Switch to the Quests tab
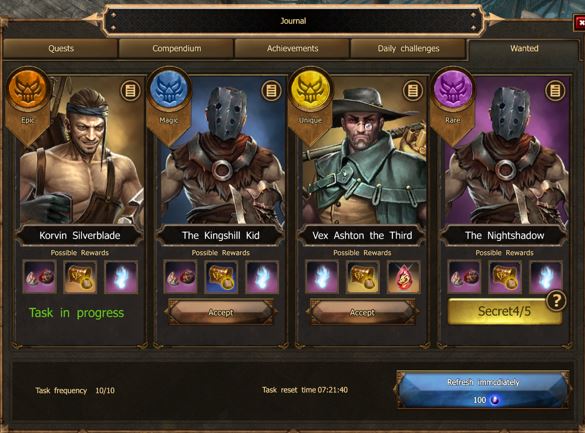 tap(61, 48)
